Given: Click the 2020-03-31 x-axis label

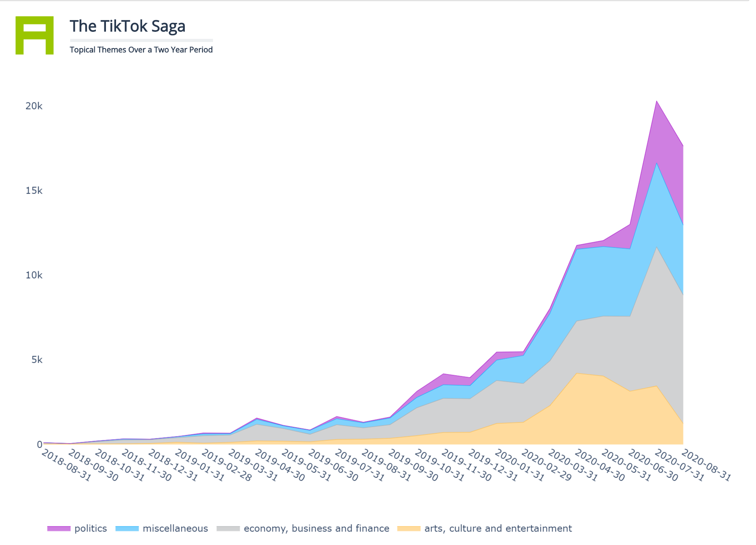Looking at the screenshot, I should pyautogui.click(x=572, y=465).
